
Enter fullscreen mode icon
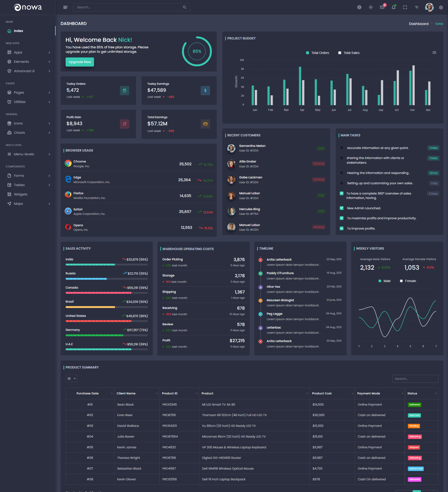(405, 7)
